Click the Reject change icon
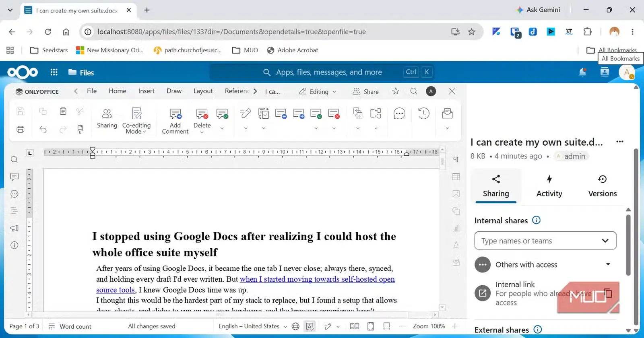Viewport: 644px width, 338px height. [x=334, y=114]
